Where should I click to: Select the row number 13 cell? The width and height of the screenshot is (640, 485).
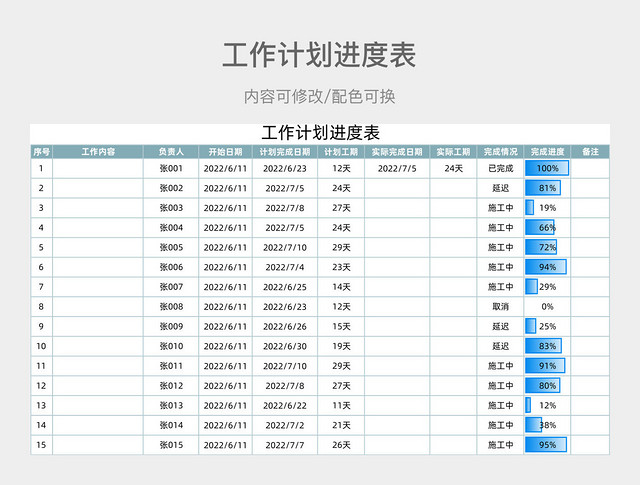pyautogui.click(x=42, y=405)
